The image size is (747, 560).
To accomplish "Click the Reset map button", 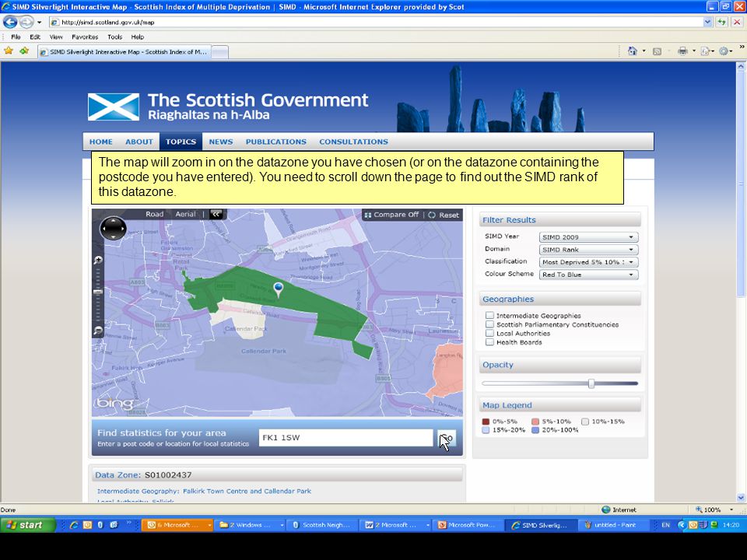I will pos(444,215).
